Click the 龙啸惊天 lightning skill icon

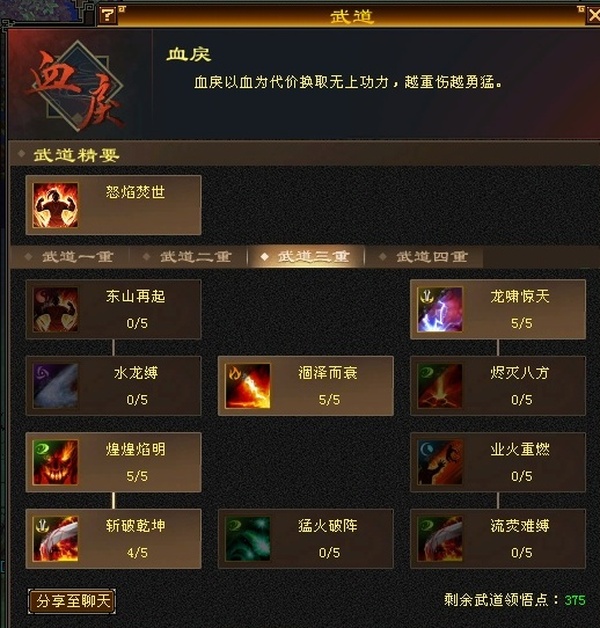click(440, 309)
